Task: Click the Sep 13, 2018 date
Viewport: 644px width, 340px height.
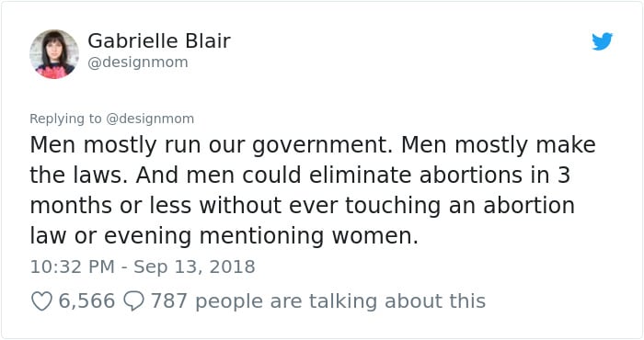Action: point(194,266)
